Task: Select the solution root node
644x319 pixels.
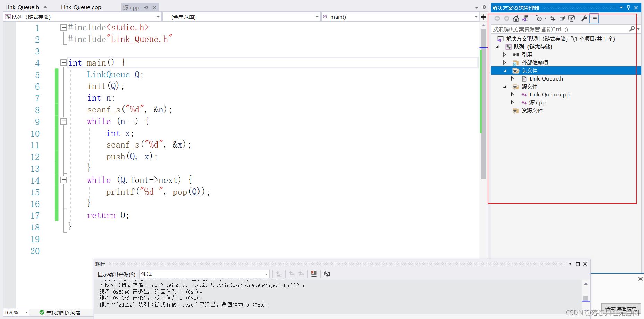Action: pyautogui.click(x=556, y=39)
